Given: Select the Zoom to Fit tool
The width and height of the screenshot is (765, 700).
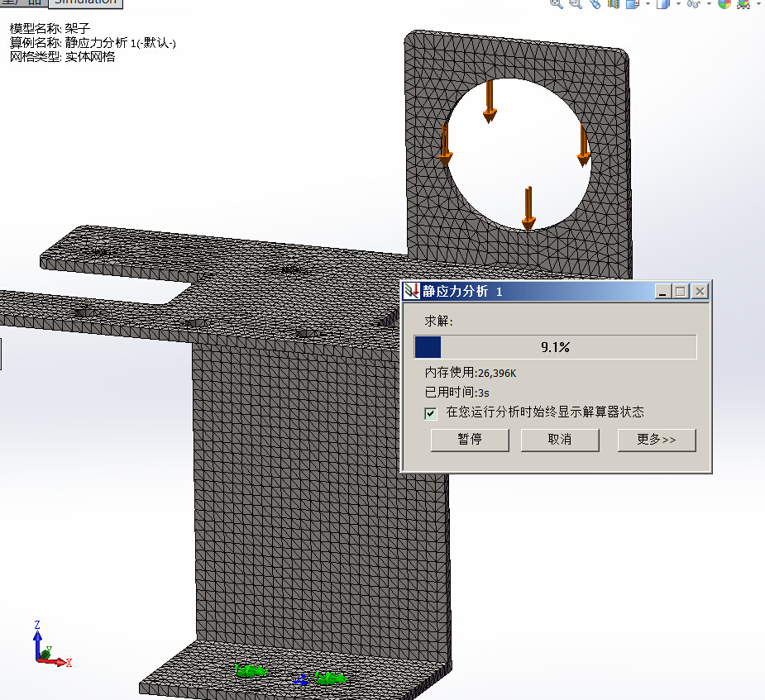Looking at the screenshot, I should (554, 4).
